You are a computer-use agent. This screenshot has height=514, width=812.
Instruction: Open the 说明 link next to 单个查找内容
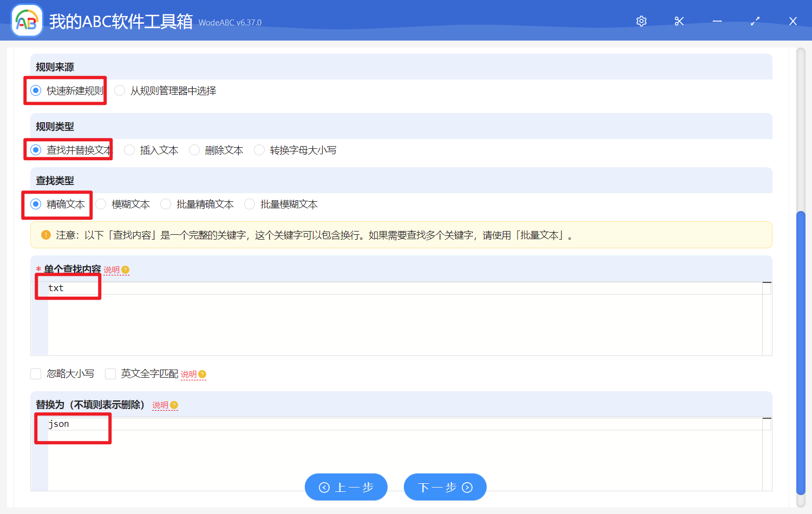point(112,269)
